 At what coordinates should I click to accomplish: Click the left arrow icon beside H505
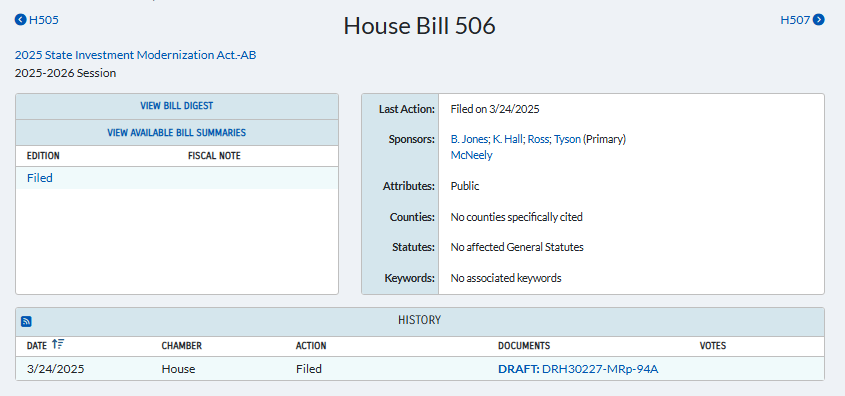click(20, 20)
